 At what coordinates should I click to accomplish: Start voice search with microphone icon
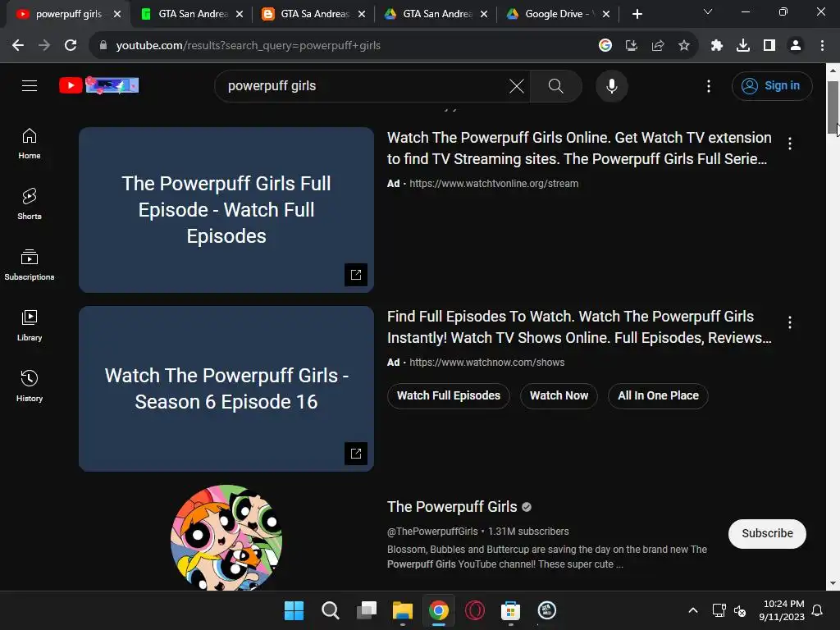612,85
